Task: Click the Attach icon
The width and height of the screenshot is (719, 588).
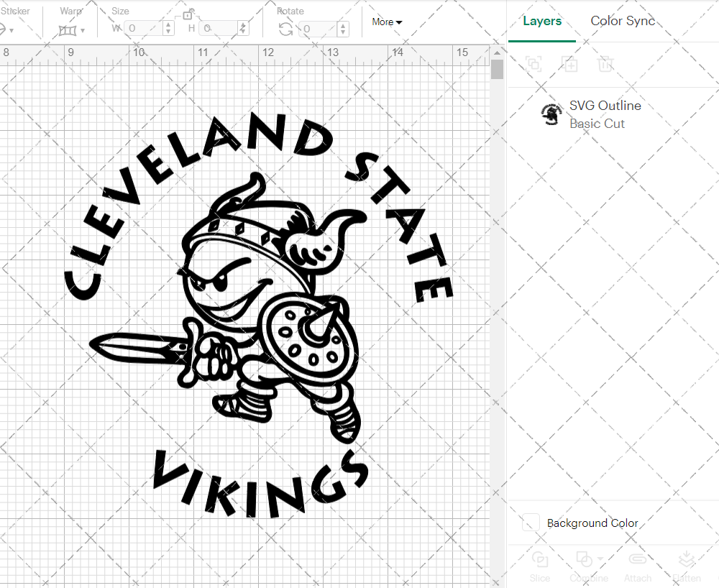Action: point(638,565)
